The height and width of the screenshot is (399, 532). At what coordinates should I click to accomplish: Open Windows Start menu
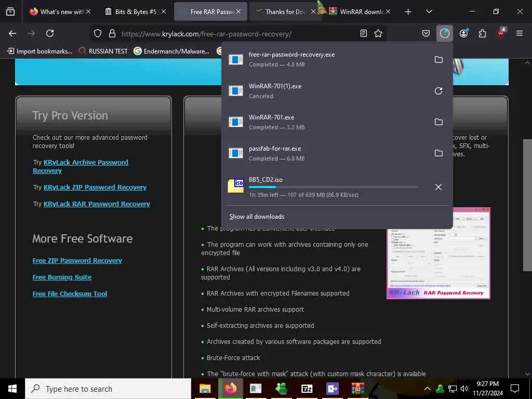coord(12,389)
